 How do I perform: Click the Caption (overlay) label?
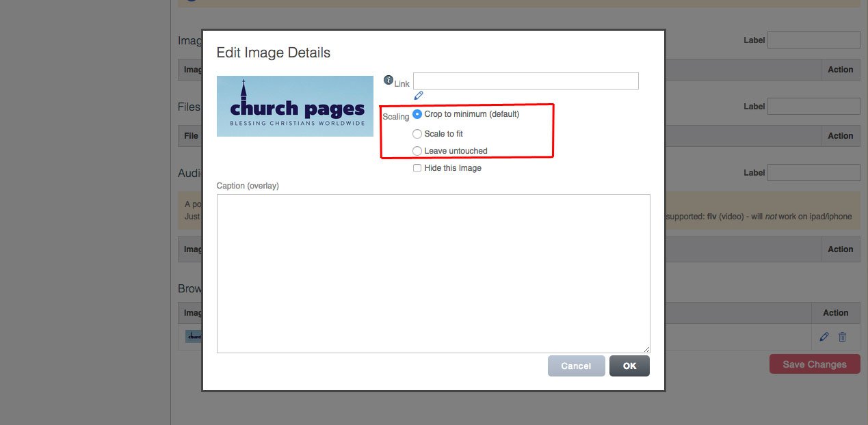click(x=248, y=186)
